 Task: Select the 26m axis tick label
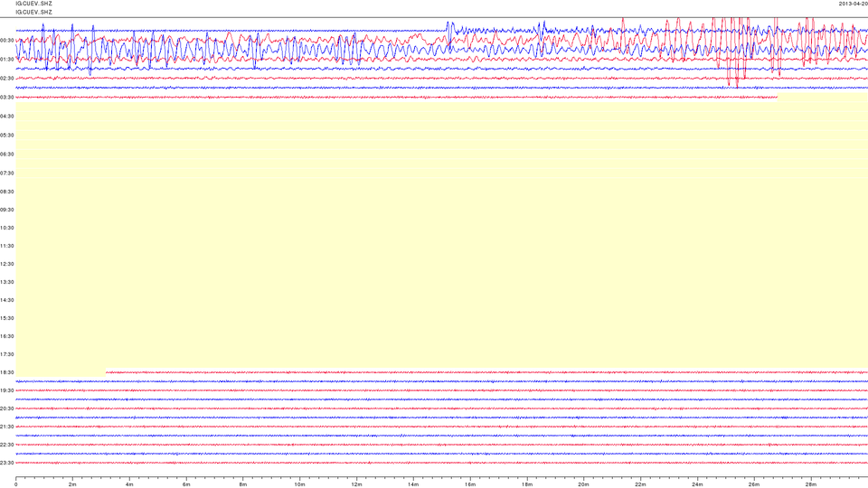point(754,484)
